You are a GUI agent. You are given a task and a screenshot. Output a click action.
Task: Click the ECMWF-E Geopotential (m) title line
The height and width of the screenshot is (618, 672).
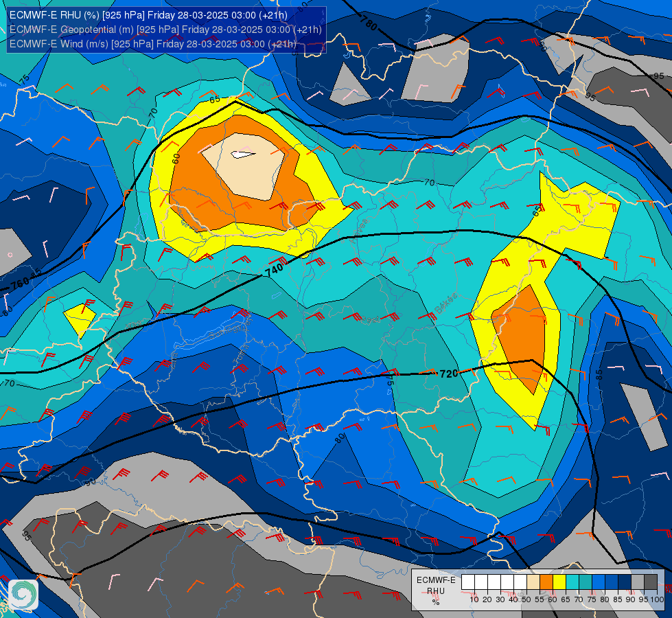click(x=165, y=30)
